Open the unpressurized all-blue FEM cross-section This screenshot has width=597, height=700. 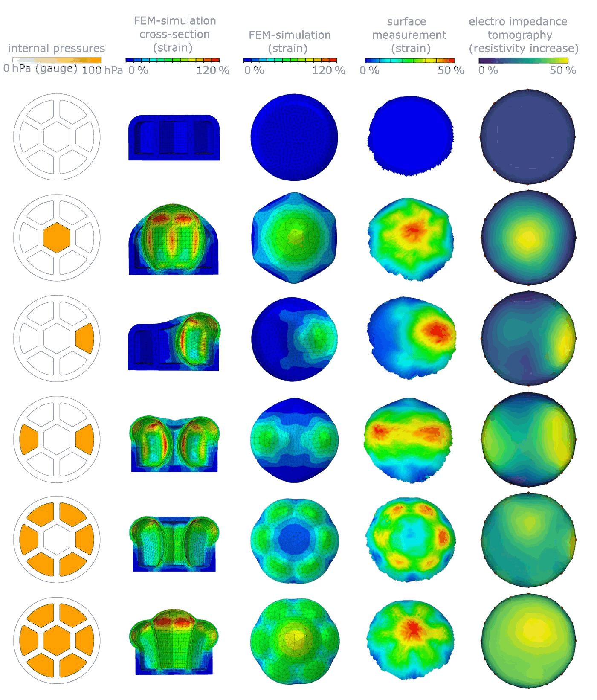174,137
